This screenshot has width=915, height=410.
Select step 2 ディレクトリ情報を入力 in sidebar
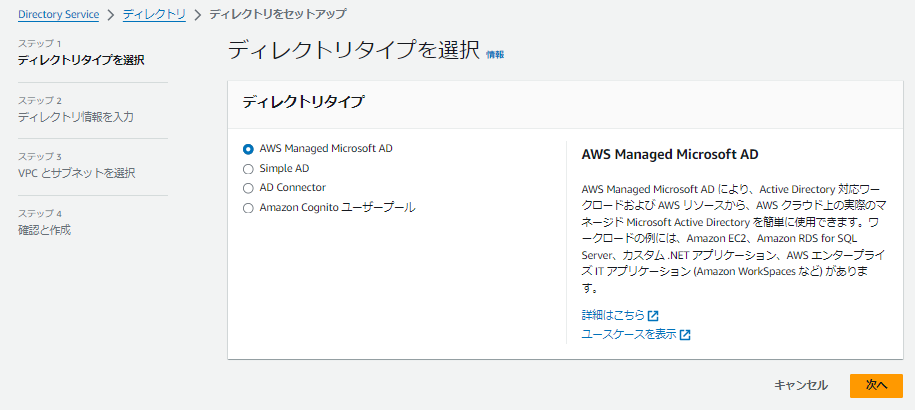click(x=76, y=117)
